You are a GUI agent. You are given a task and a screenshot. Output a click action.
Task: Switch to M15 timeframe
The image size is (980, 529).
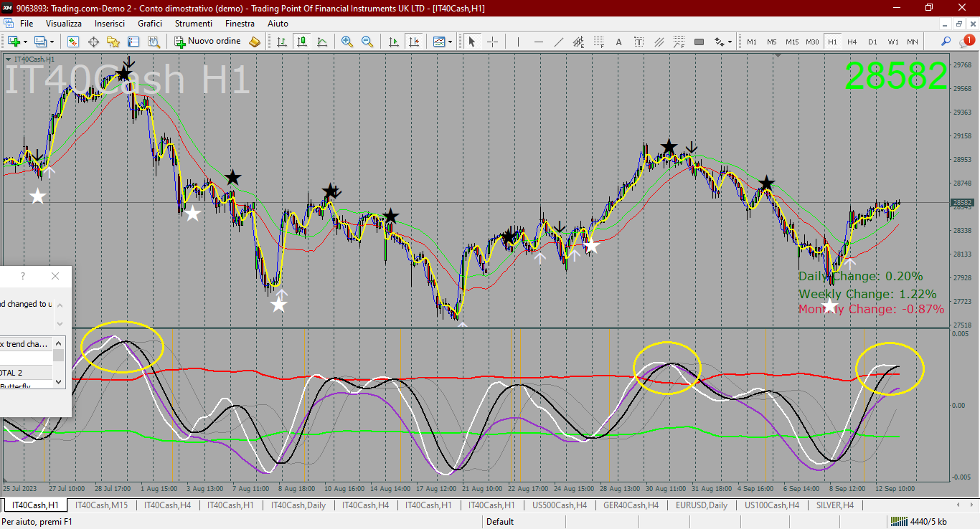792,42
